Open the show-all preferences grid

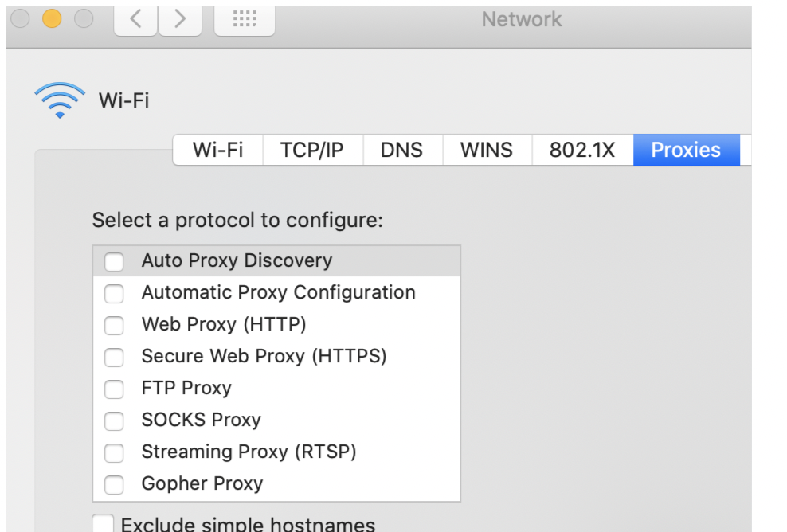tap(245, 20)
